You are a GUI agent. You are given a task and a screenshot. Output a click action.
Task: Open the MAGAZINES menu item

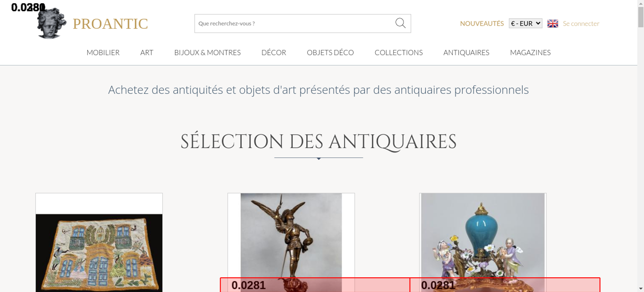530,52
